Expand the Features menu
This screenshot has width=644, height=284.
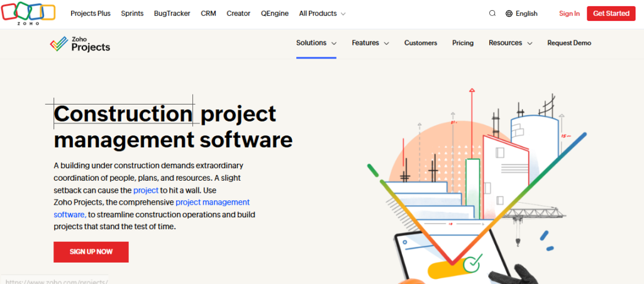(370, 43)
